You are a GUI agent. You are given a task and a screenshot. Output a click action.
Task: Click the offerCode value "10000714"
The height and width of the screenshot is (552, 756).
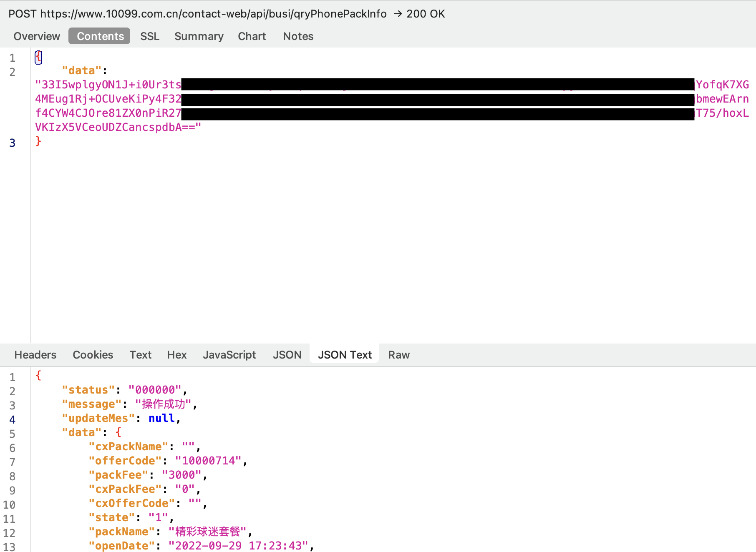[x=208, y=461]
